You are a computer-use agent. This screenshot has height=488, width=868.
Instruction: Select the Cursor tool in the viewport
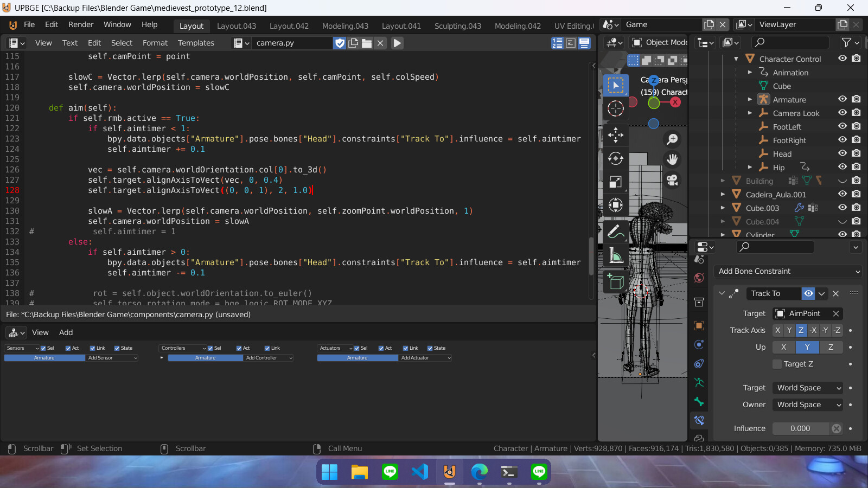[616, 108]
